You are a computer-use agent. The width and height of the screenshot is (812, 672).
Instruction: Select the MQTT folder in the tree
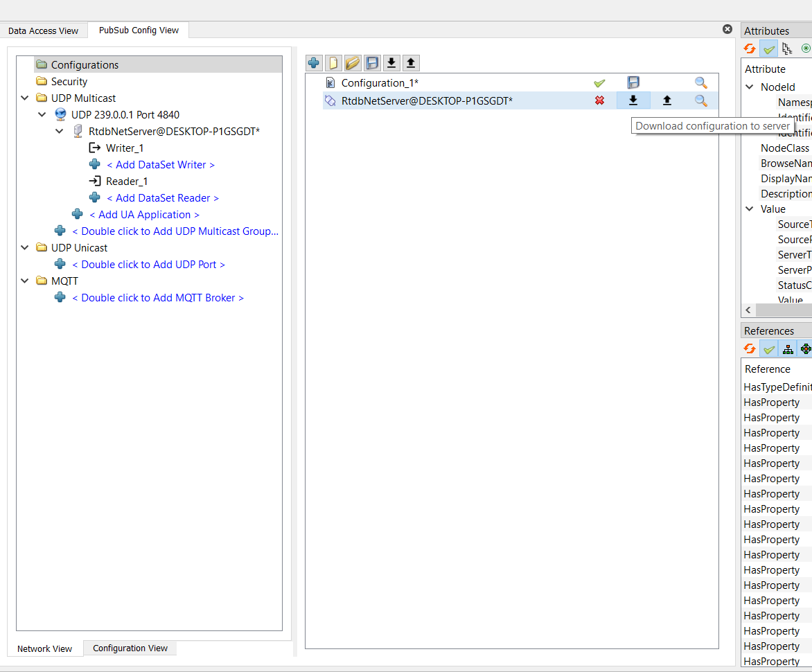(64, 281)
